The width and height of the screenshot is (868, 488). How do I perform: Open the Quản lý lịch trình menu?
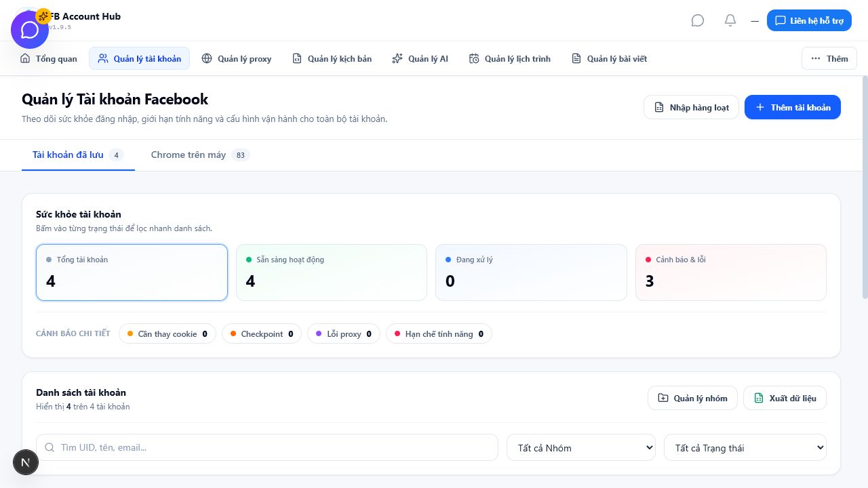click(x=509, y=59)
